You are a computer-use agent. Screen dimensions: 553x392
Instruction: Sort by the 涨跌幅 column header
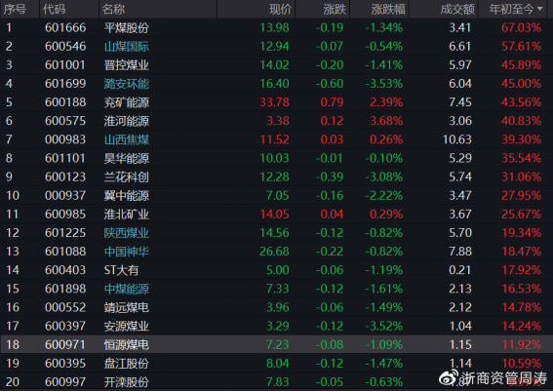(x=388, y=10)
